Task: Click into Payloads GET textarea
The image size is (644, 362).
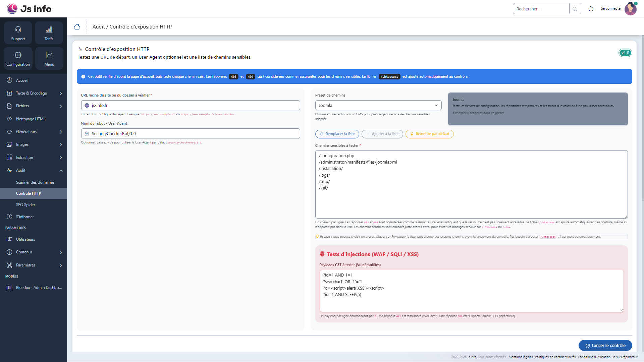Action: 471,291
